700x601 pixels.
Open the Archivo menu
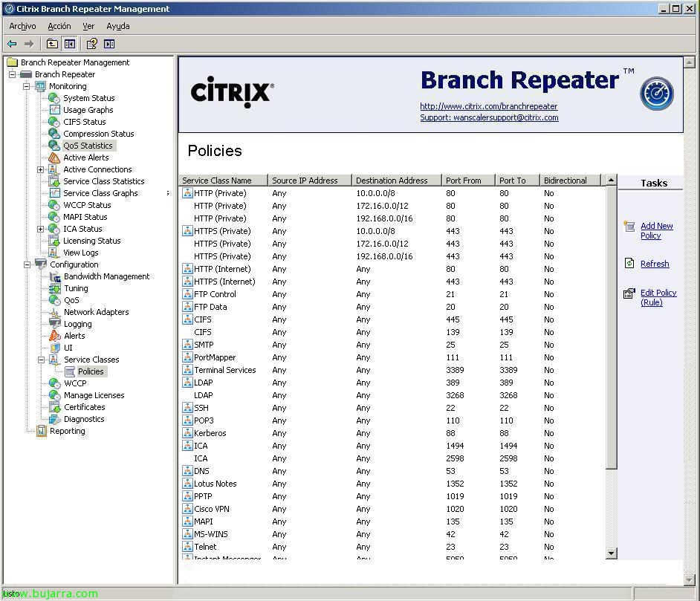(22, 26)
